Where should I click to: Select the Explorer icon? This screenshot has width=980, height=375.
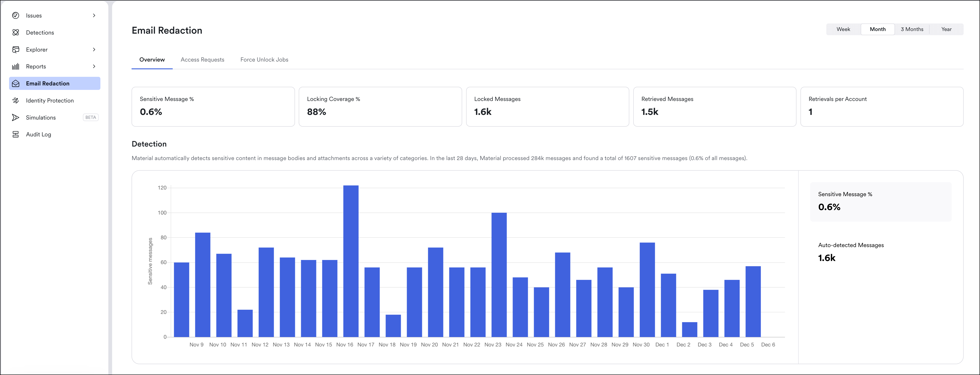coord(16,50)
